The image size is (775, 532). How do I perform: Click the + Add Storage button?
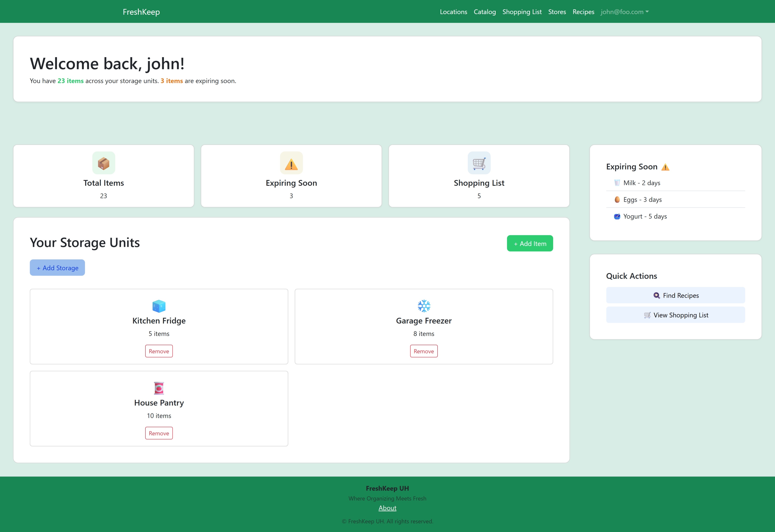tap(57, 268)
